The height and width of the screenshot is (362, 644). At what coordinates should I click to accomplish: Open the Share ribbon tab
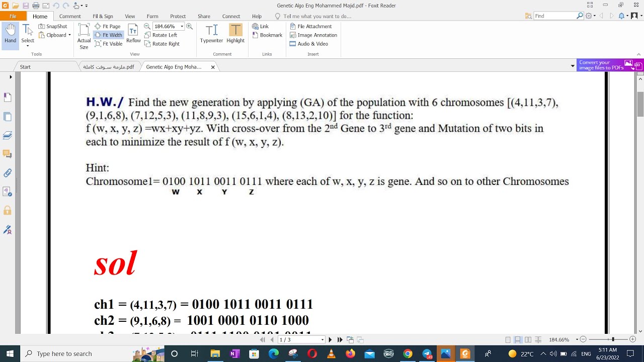click(204, 16)
